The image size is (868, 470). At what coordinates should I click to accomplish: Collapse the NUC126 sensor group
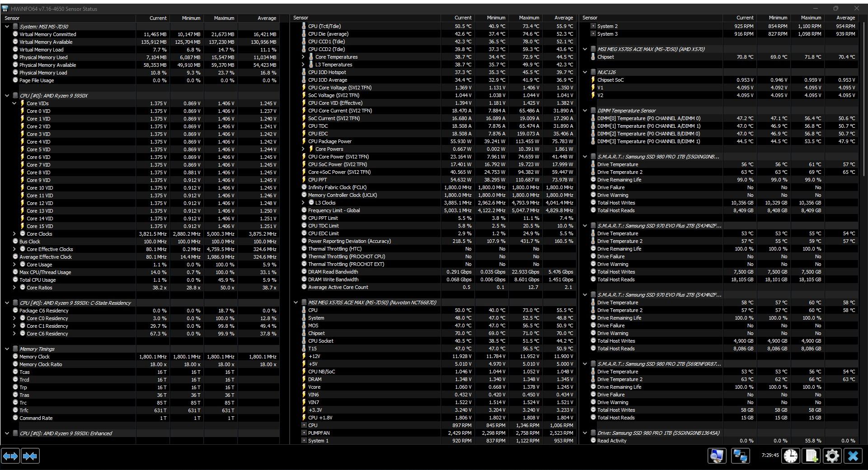point(585,72)
